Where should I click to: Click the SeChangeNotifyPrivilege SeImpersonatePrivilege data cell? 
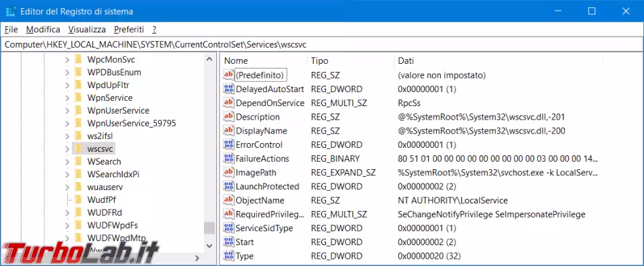click(491, 214)
